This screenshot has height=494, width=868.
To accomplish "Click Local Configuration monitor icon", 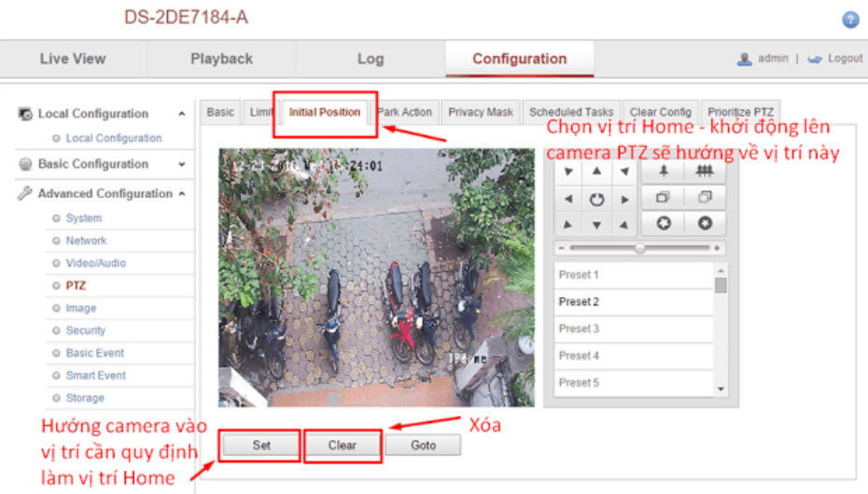I will pyautogui.click(x=25, y=114).
